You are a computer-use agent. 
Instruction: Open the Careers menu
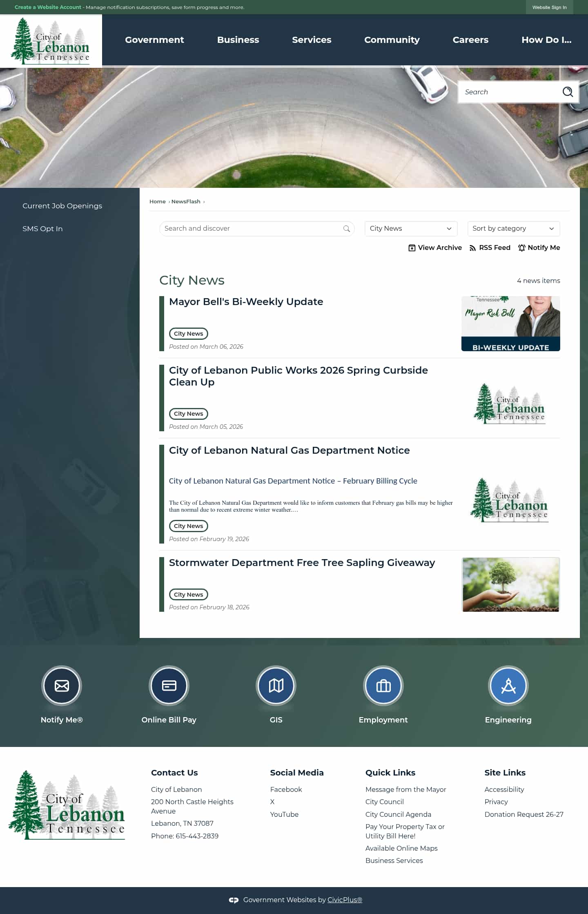tap(470, 40)
